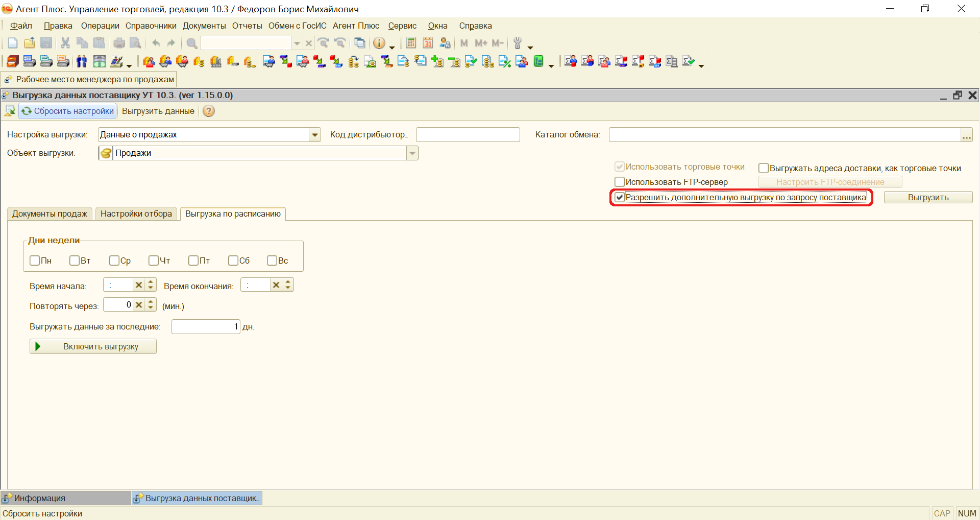This screenshot has width=980, height=520.
Task: Toggle the Вт weekday checkbox
Action: (75, 261)
